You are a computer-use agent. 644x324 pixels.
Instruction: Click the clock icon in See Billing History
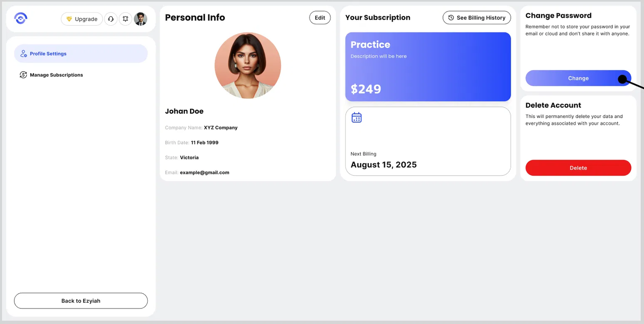pyautogui.click(x=451, y=17)
